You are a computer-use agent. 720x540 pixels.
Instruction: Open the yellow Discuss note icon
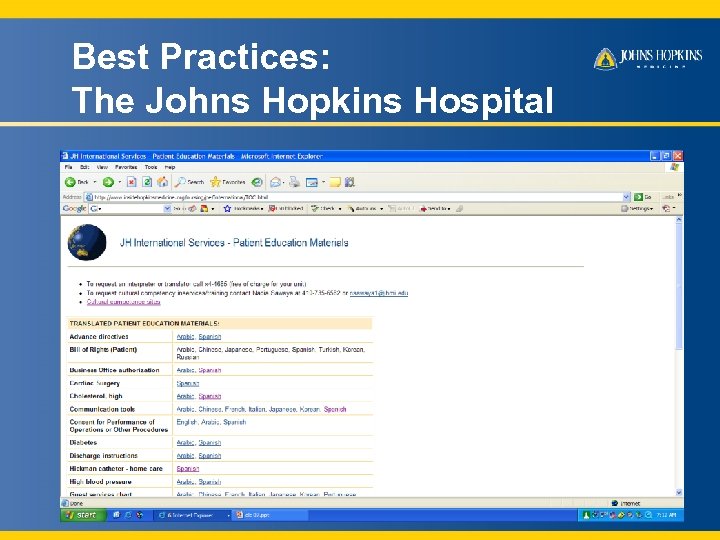pyautogui.click(x=335, y=182)
